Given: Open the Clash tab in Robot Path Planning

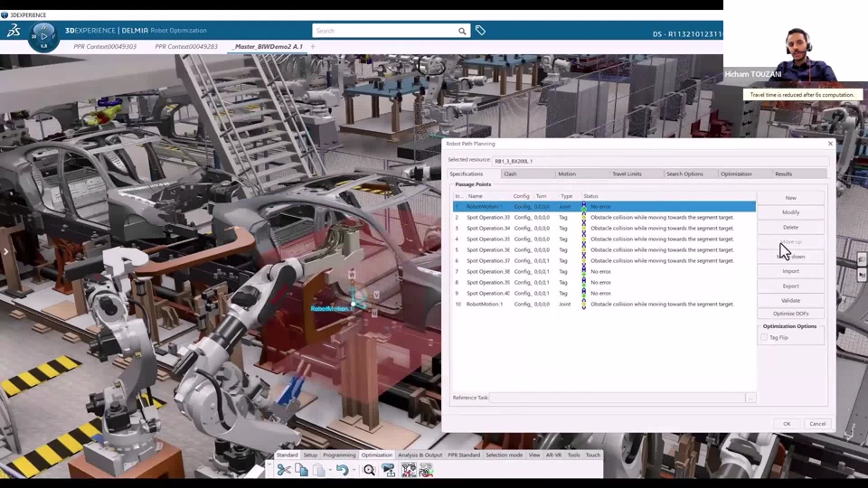Looking at the screenshot, I should pyautogui.click(x=528, y=174).
